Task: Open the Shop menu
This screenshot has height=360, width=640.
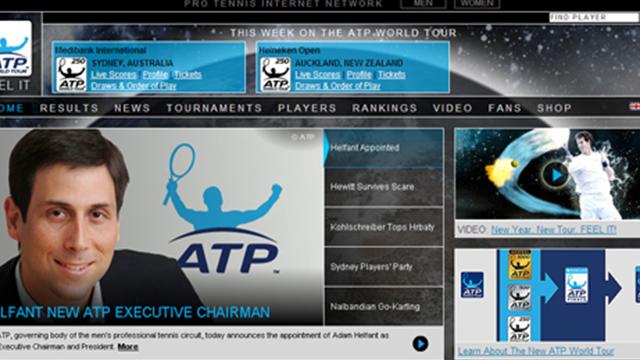Action: click(x=554, y=108)
